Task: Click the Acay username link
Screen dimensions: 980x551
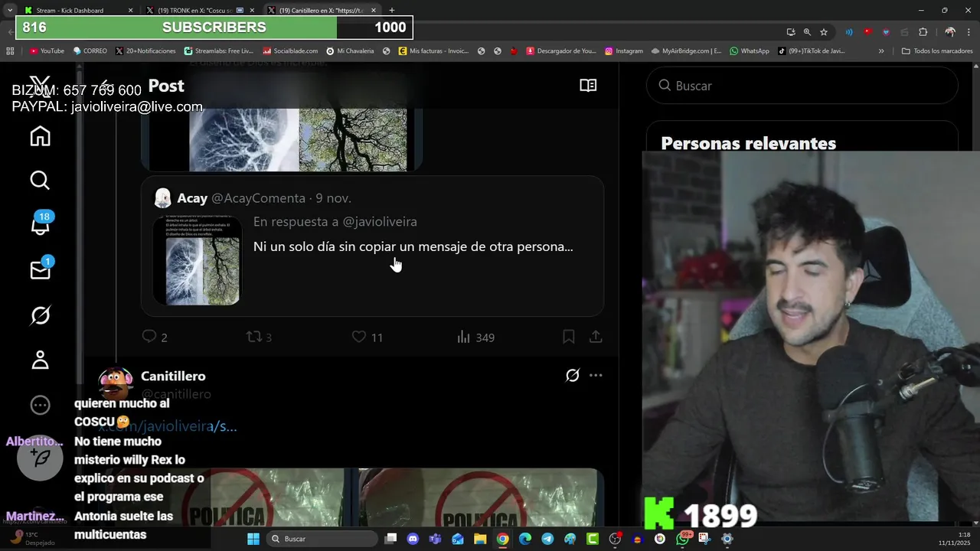Action: [192, 198]
